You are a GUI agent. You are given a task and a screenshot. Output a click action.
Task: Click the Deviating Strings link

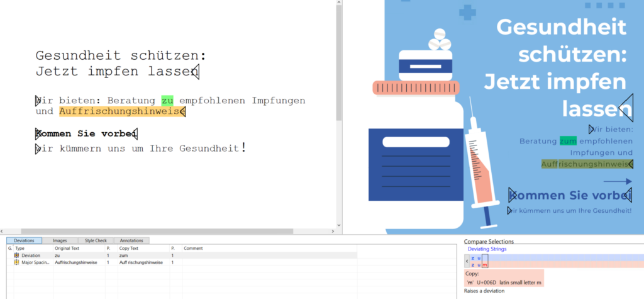[x=487, y=249]
